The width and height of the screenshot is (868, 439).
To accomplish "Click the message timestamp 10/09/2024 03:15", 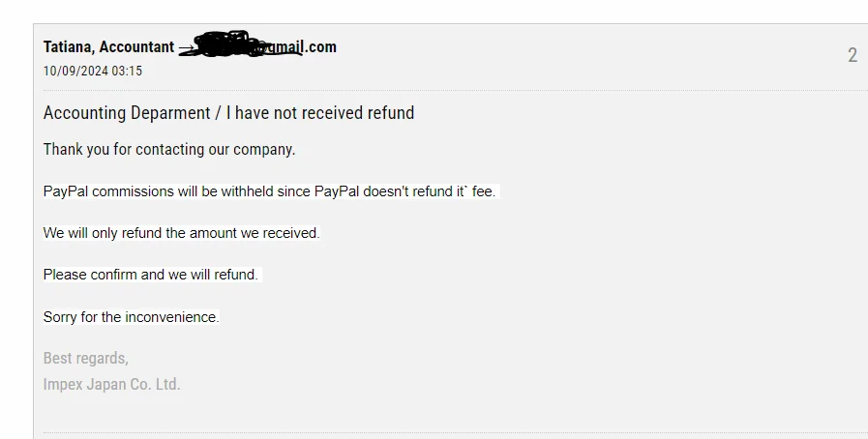I will point(93,72).
